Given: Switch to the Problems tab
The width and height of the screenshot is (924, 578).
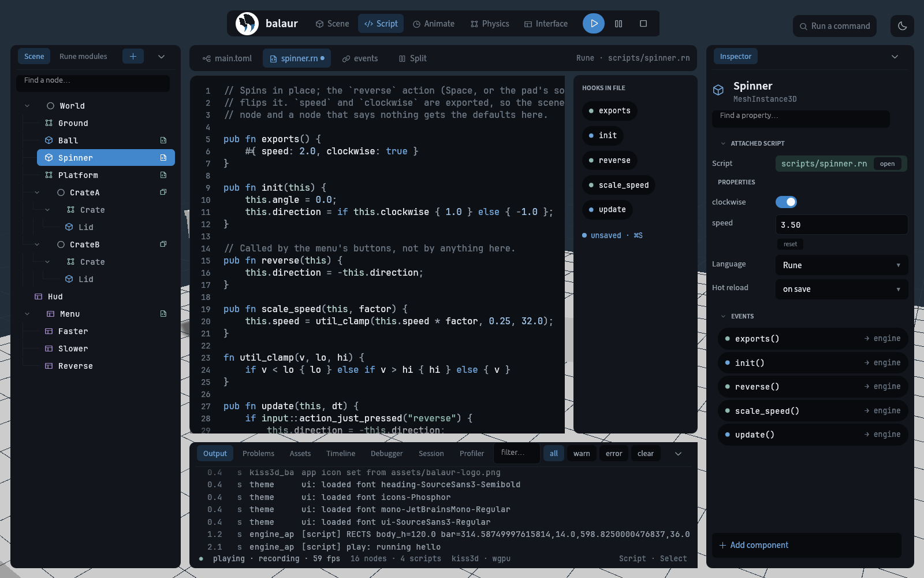Looking at the screenshot, I should (258, 453).
